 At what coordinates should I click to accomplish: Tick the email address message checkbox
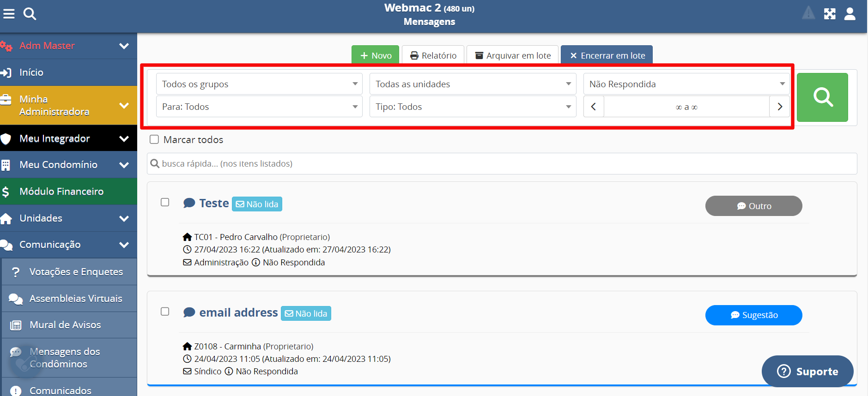(165, 312)
